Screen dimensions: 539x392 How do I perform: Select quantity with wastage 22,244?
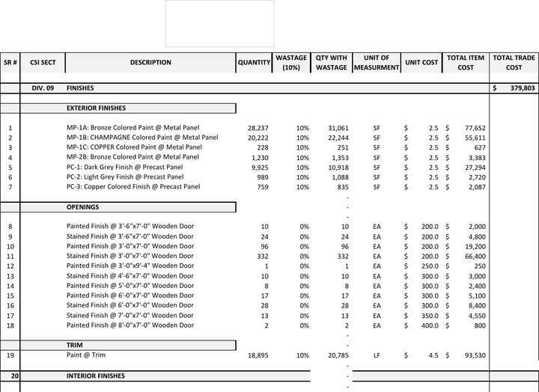[x=338, y=138]
